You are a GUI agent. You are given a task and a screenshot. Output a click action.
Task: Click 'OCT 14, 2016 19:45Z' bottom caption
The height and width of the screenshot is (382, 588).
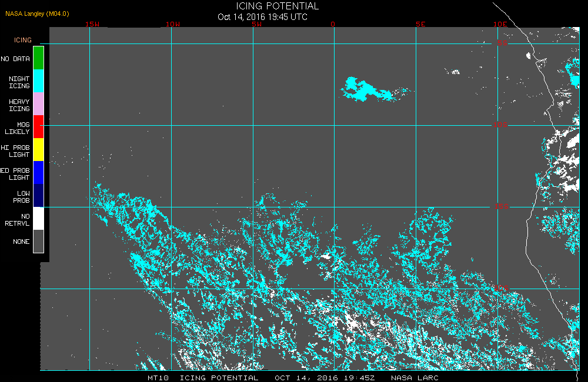325,378
